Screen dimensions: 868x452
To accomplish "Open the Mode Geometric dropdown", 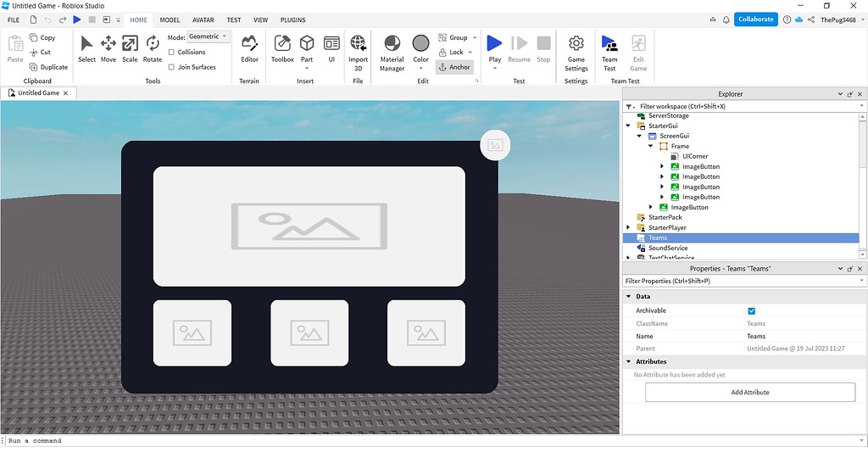I will point(209,37).
